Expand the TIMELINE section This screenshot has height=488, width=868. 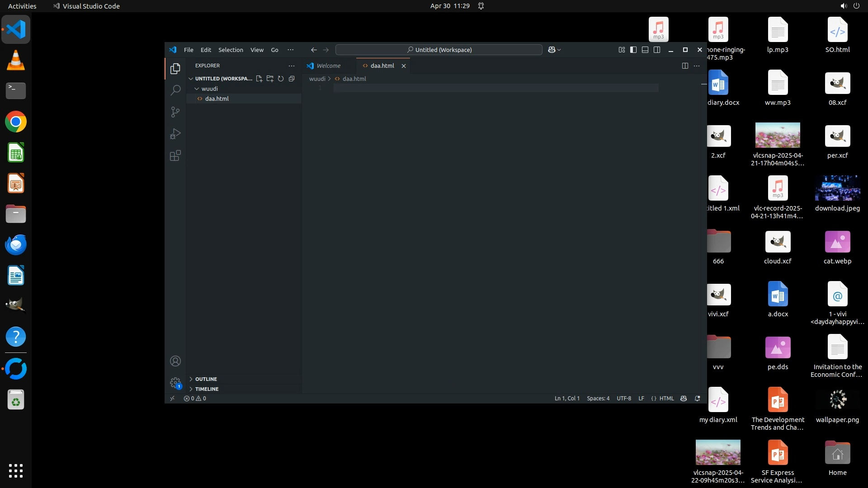coord(207,389)
